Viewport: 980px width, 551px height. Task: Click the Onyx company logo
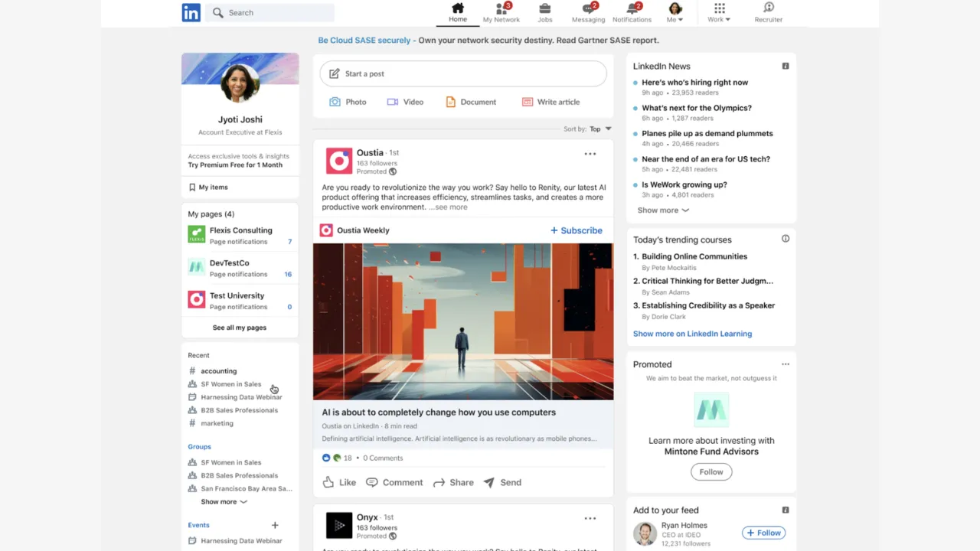point(339,525)
